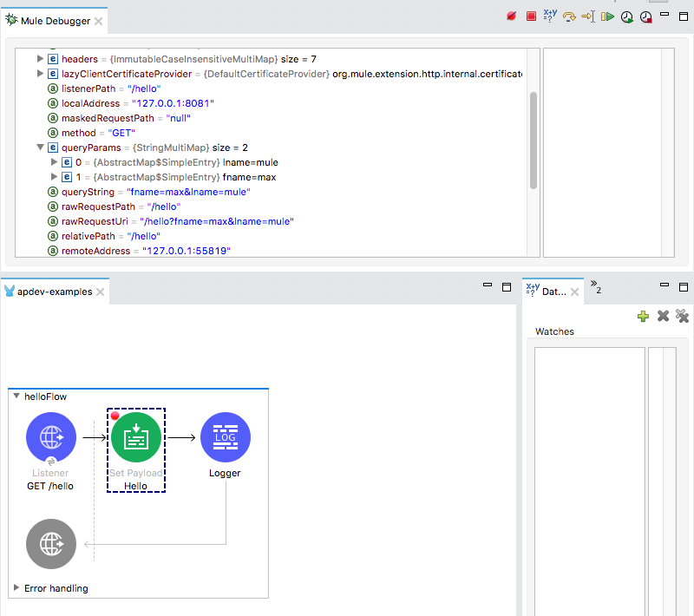This screenshot has width=694, height=616.
Task: Click the Watches heading label
Action: click(554, 331)
